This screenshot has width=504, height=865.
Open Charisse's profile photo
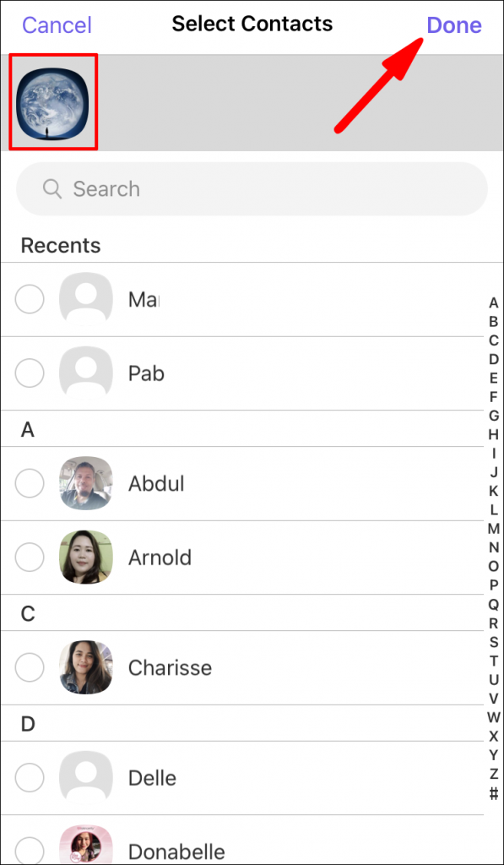pyautogui.click(x=85, y=667)
